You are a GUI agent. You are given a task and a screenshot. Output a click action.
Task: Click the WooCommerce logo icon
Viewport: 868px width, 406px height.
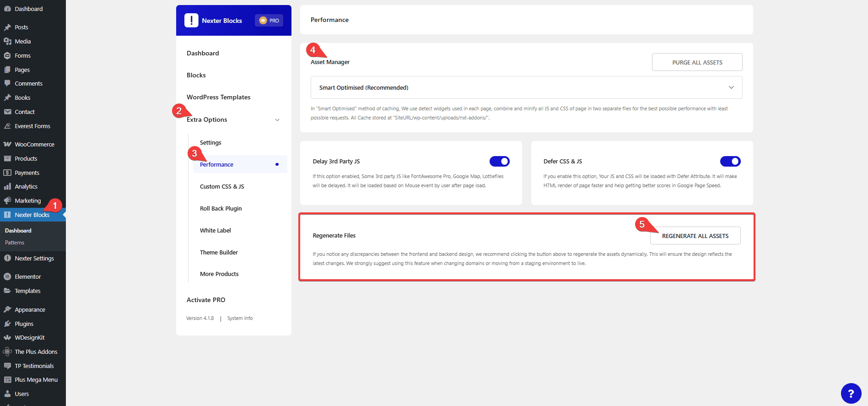pyautogui.click(x=7, y=145)
